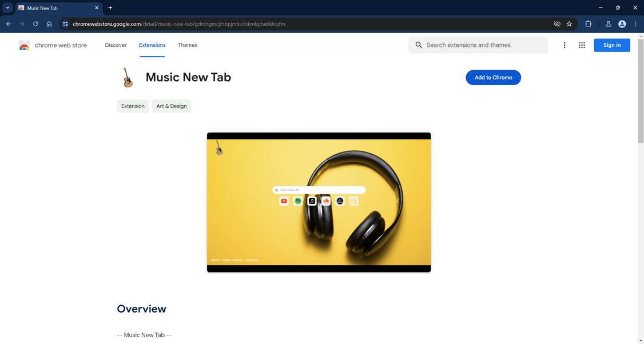Sign in to the Chrome Web Store
The width and height of the screenshot is (644, 344).
click(x=611, y=45)
